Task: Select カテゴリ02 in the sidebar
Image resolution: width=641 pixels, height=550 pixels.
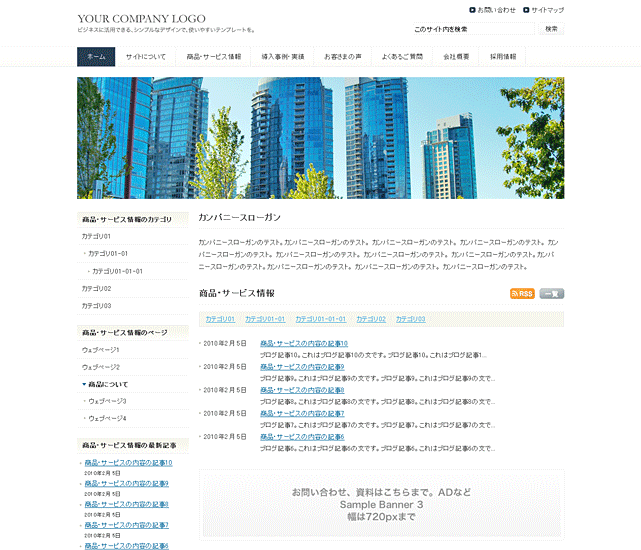Action: pos(96,288)
